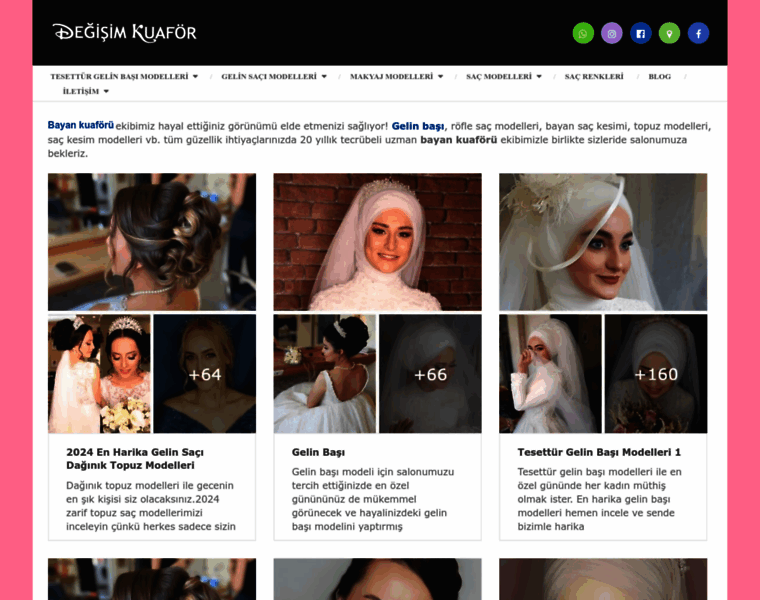Screen dimensions: 760x600
Task: Go to Saç Renkleri menu item
Action: (x=594, y=77)
